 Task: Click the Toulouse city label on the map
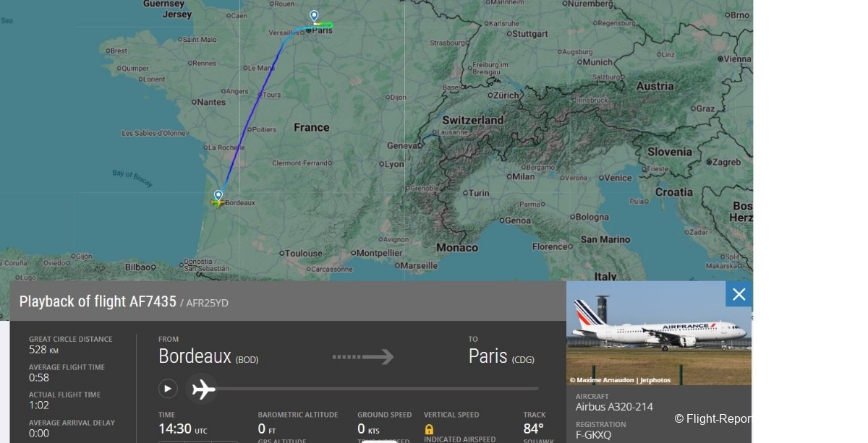click(x=304, y=254)
